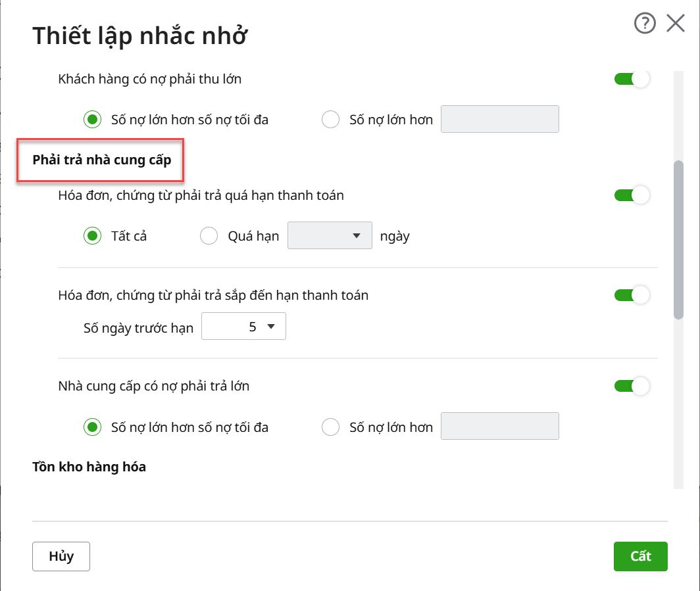Click the help question mark icon
Image resolution: width=700 pixels, height=591 pixels.
(x=645, y=24)
